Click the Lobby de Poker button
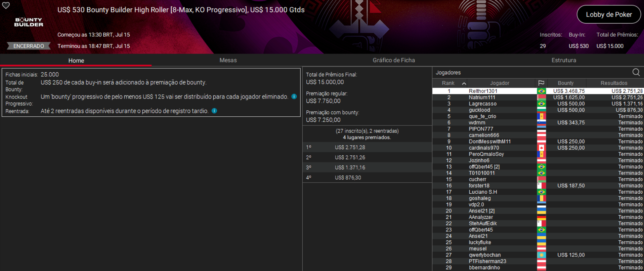The height and width of the screenshot is (271, 644). coord(609,14)
